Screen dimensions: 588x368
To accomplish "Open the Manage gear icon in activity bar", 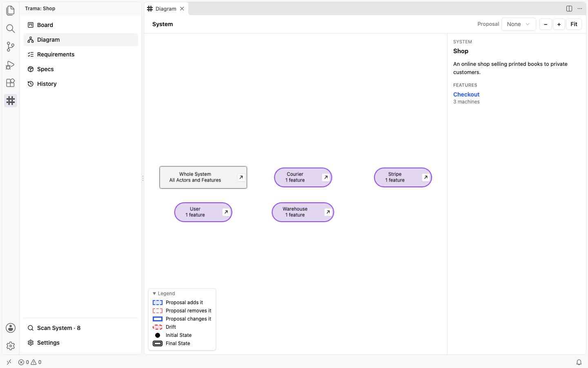I will tap(11, 346).
